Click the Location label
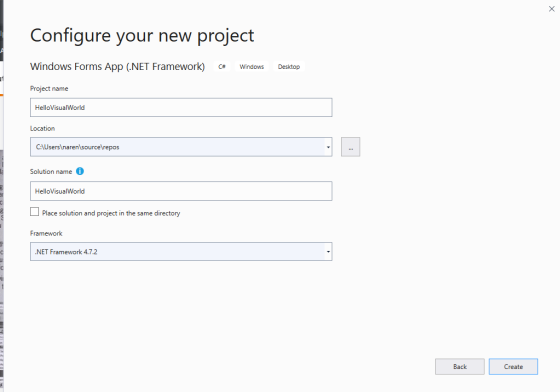The width and height of the screenshot is (560, 392). (x=42, y=129)
